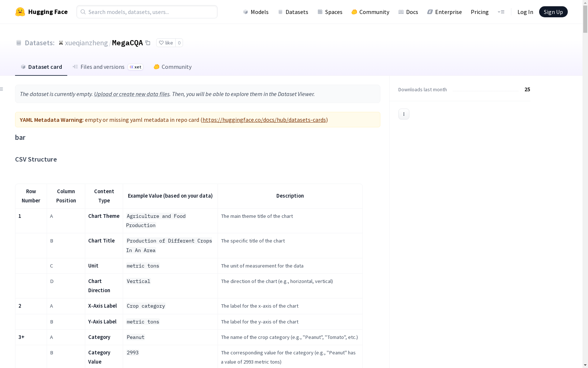
Task: Switch to the Dataset card tab
Action: click(41, 67)
